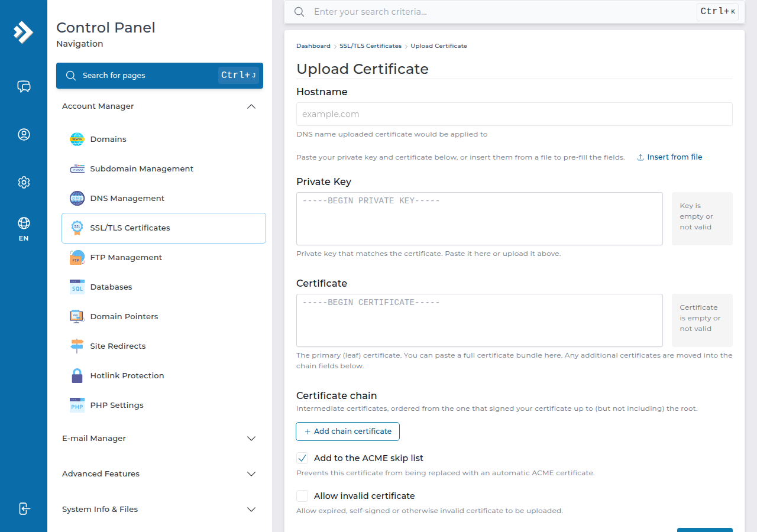Go to DNS Management
Viewport: 757px width, 532px height.
pyautogui.click(x=164, y=199)
